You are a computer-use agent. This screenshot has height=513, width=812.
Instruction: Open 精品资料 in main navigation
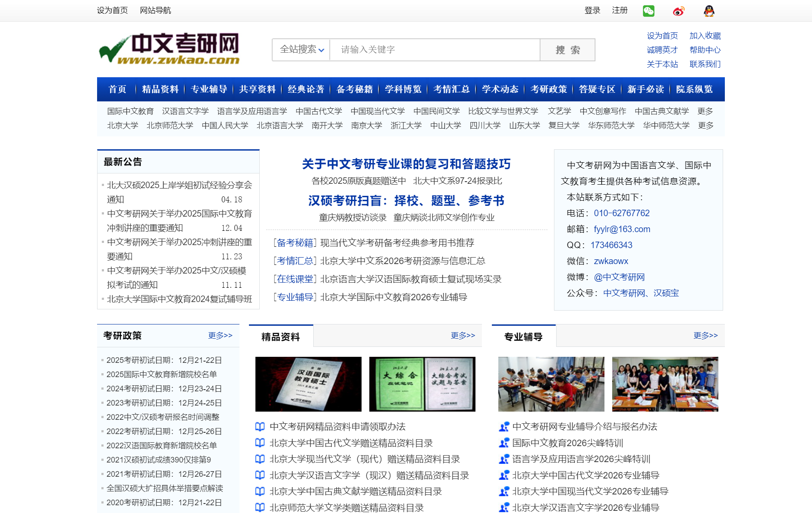click(160, 89)
